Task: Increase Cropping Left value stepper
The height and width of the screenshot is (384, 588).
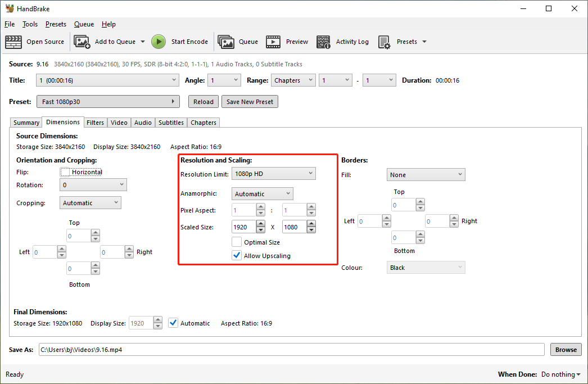Action: 62,249
